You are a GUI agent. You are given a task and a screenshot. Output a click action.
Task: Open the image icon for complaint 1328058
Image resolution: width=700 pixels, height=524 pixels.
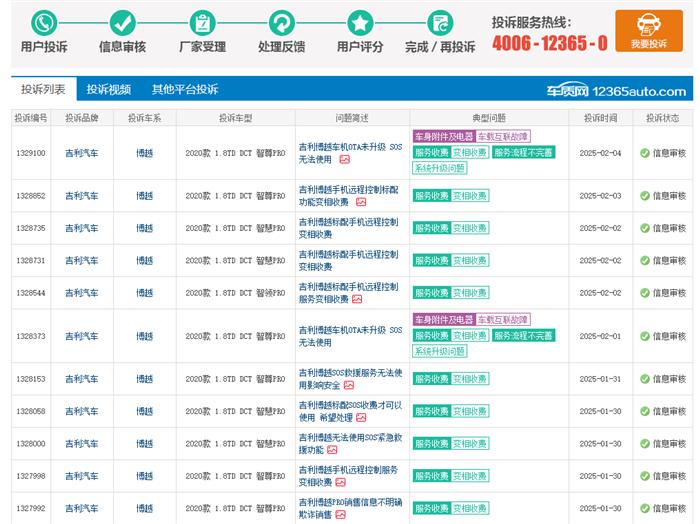361,418
